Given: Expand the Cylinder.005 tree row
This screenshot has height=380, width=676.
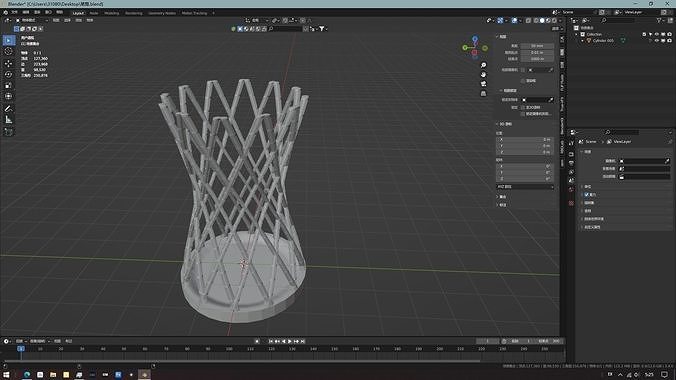Looking at the screenshot, I should tap(582, 41).
